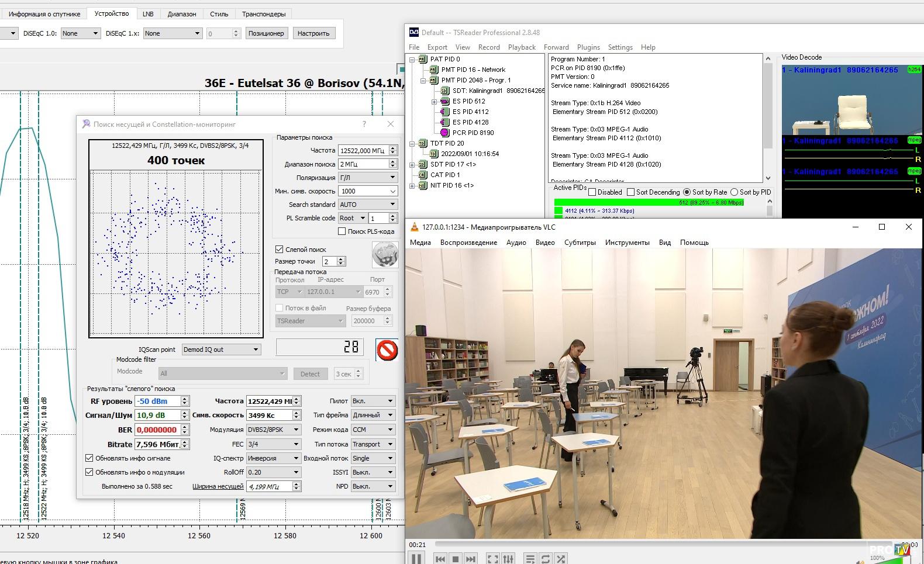Screen dimensions: 924x564
Task: Expand the ES PID 512 tree node
Action: point(435,102)
